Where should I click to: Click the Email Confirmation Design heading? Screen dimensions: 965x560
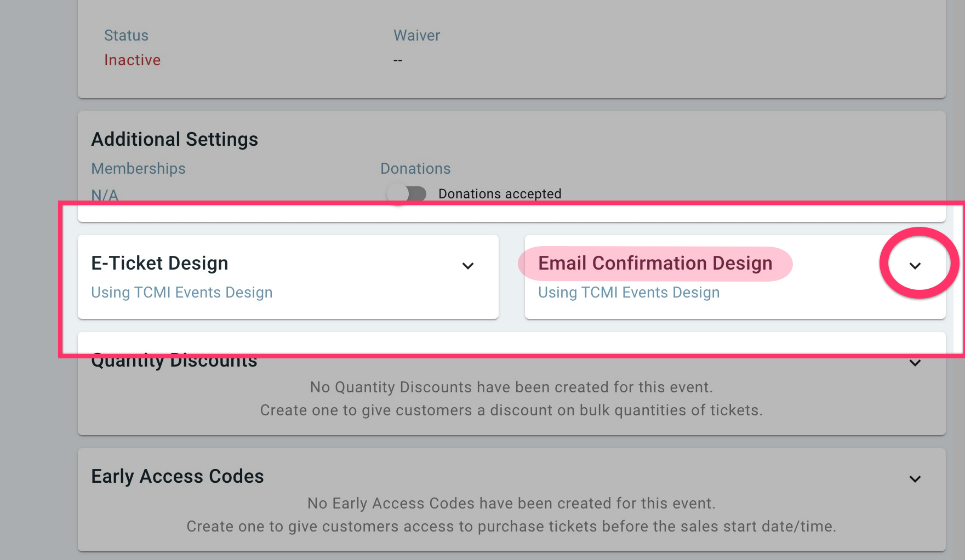[x=655, y=264]
